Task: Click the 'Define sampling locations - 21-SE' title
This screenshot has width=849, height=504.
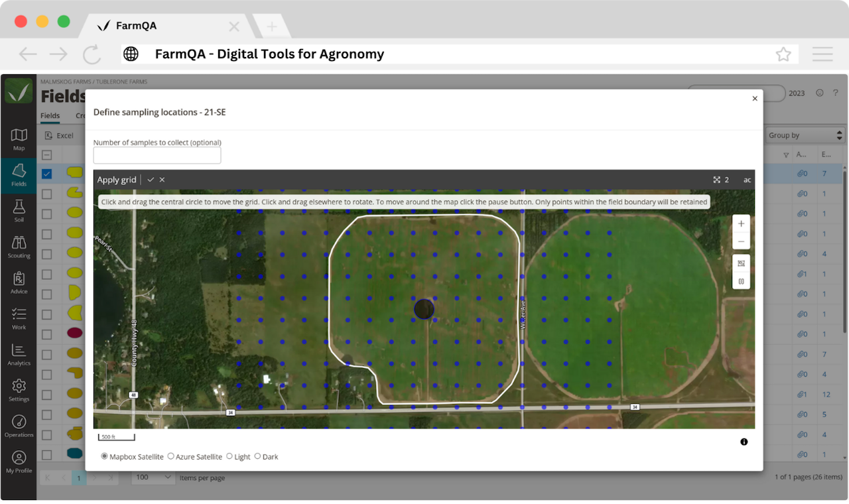Action: pos(159,112)
